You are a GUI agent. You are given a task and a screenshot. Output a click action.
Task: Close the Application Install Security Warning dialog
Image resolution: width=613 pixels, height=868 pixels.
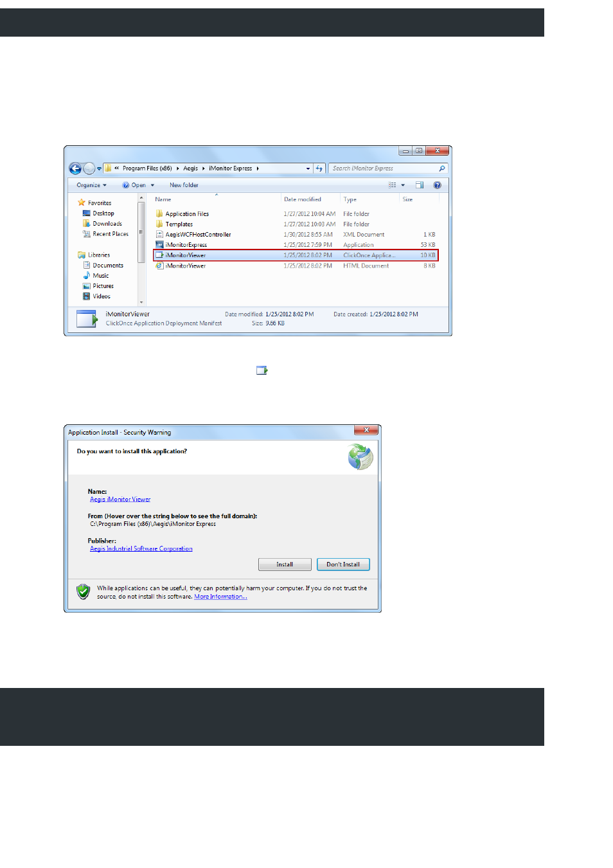click(366, 430)
